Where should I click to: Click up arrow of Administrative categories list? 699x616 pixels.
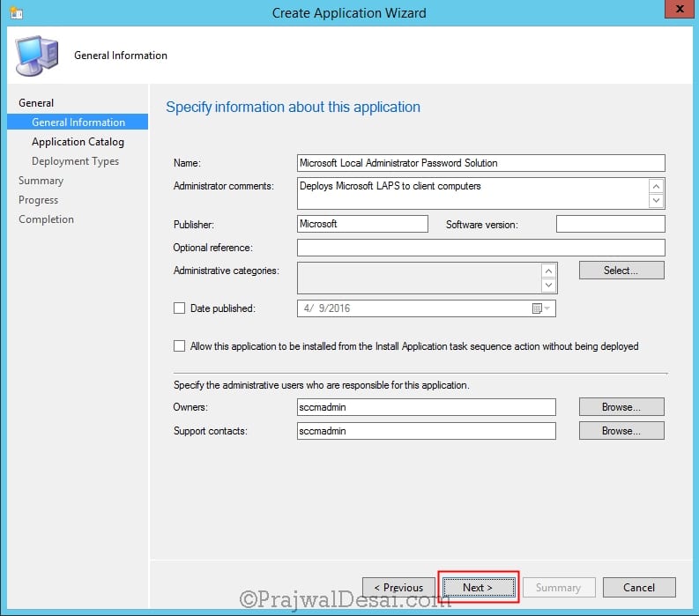[549, 271]
